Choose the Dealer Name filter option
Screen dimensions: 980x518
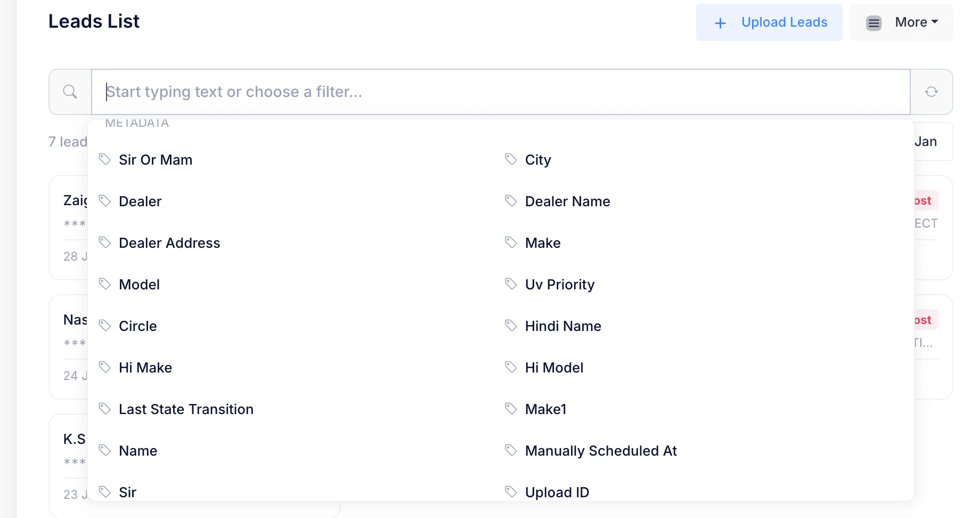[x=567, y=201]
